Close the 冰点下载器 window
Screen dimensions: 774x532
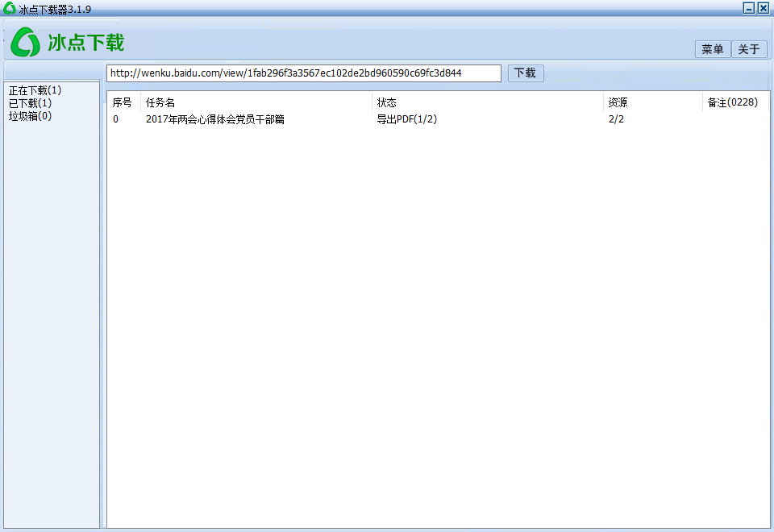coord(763,7)
